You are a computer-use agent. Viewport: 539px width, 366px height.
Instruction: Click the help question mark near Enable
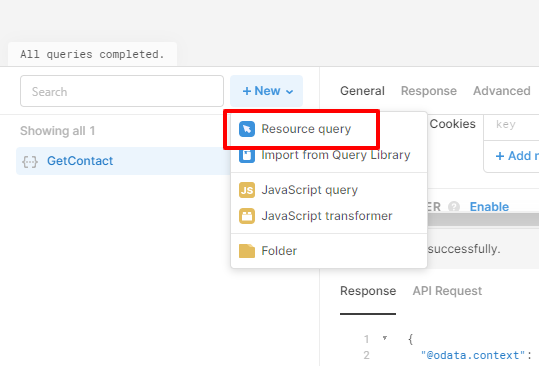(x=454, y=207)
